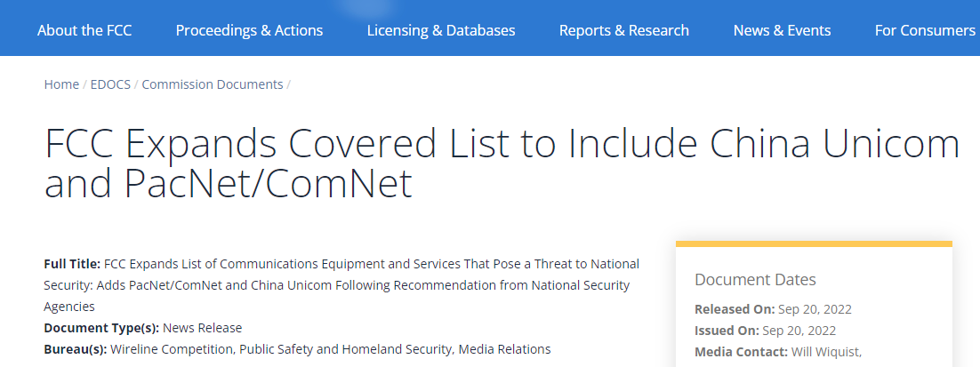
Task: Open the About the FCC menu
Action: coord(84,30)
